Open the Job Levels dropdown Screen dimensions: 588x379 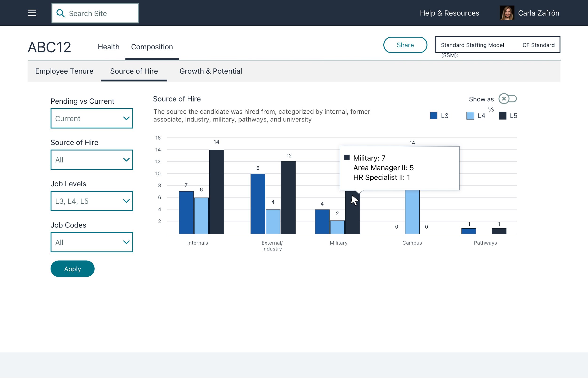[92, 201]
